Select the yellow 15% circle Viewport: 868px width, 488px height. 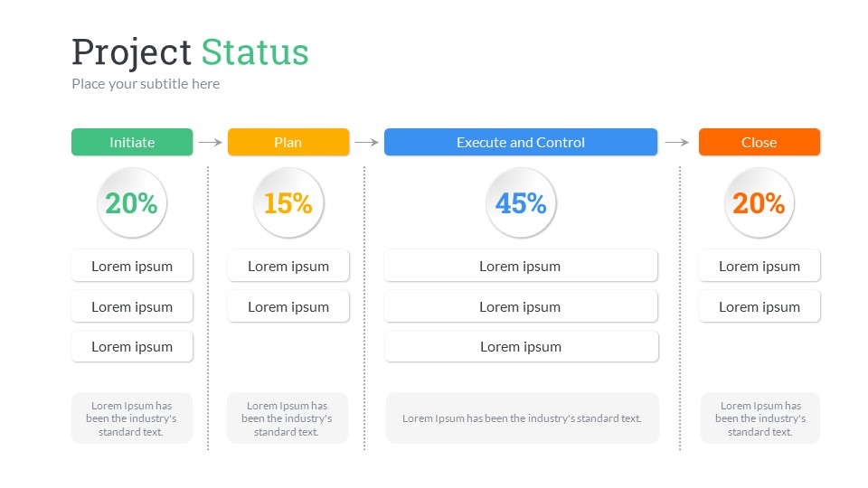[x=288, y=203]
